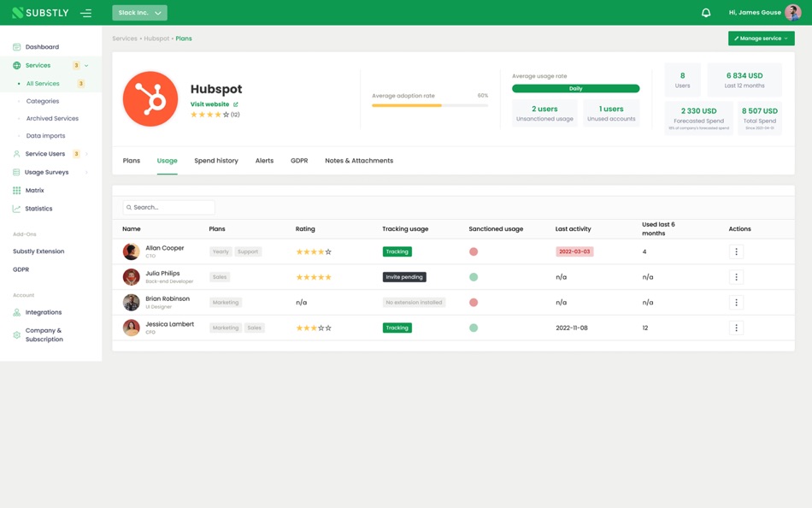Click Services in the breadcrumb

coord(125,38)
